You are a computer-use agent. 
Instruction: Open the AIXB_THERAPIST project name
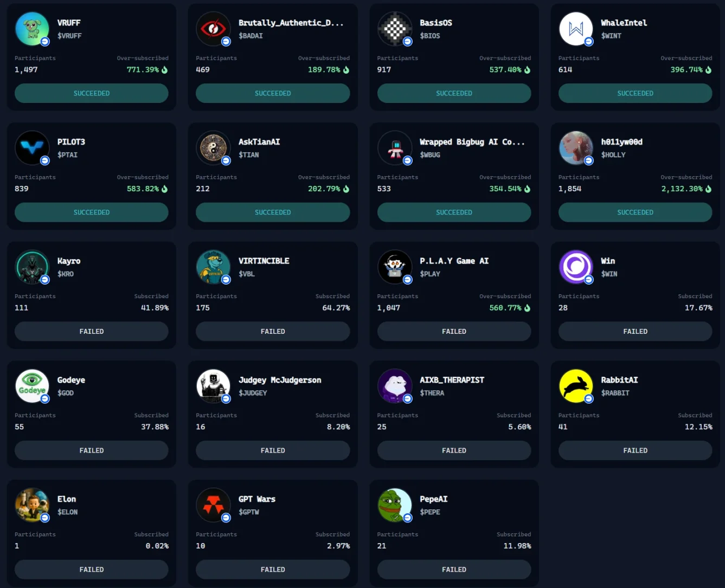452,380
